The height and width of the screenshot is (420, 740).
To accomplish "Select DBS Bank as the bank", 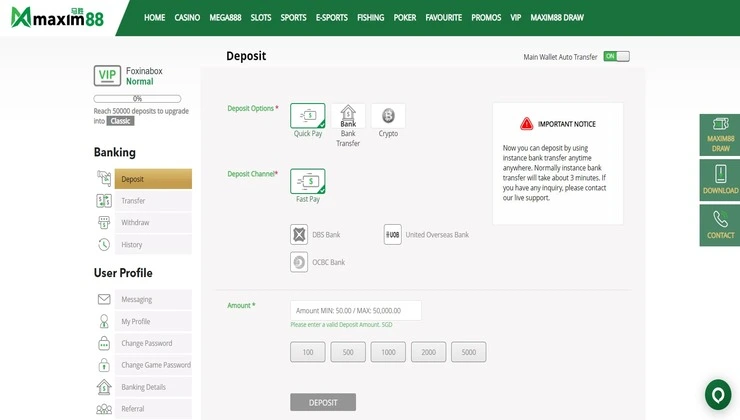I will (x=315, y=235).
